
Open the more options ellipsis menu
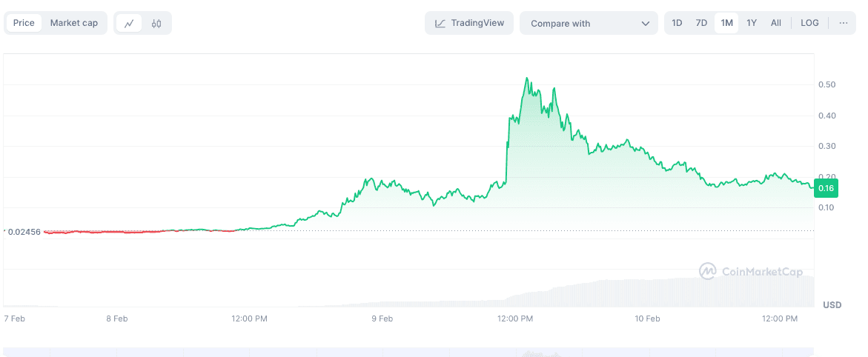843,23
